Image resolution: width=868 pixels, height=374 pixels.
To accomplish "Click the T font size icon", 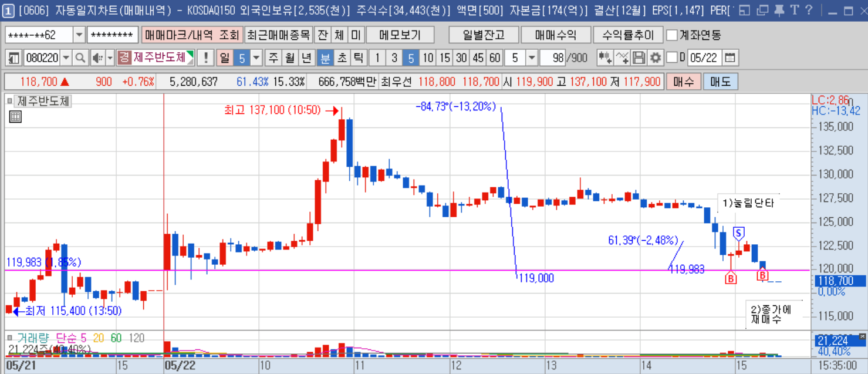I will 795,10.
